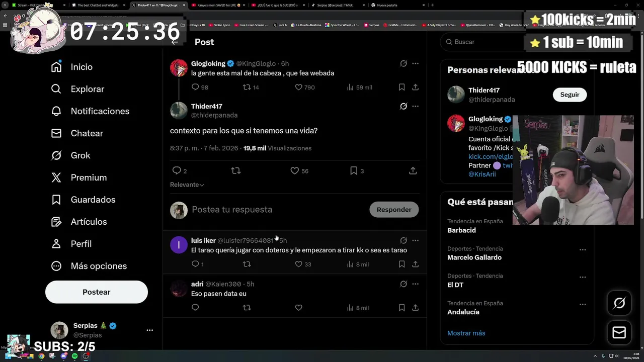The height and width of the screenshot is (362, 644).
Task: Click Mostrar más under trends
Action: tap(466, 333)
